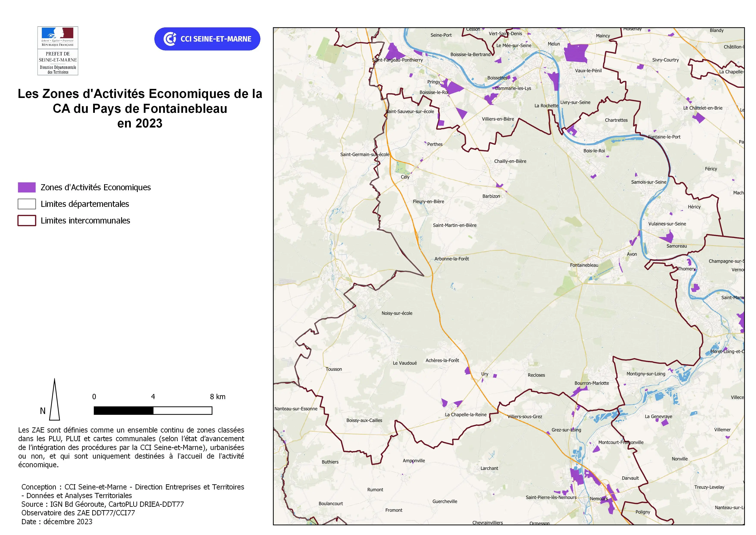This screenshot has height=535, width=756.
Task: Click the Recloses label
Action: click(536, 375)
